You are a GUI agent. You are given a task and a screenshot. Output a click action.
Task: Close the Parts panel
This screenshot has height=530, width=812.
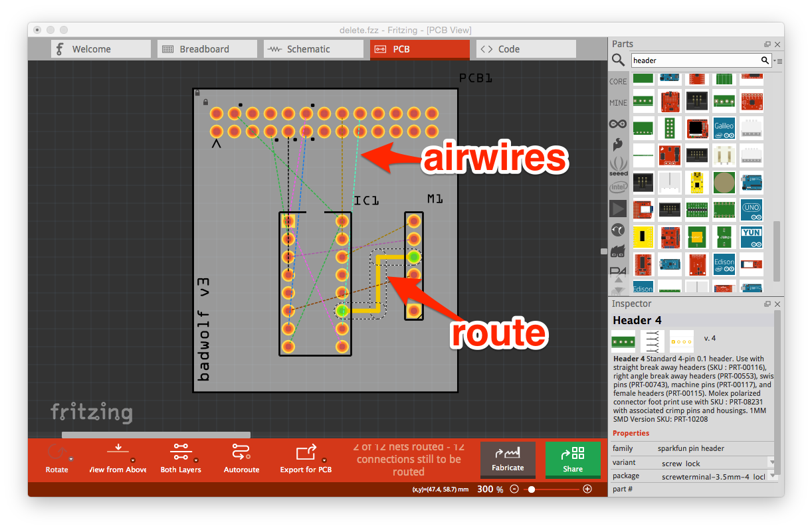point(777,44)
